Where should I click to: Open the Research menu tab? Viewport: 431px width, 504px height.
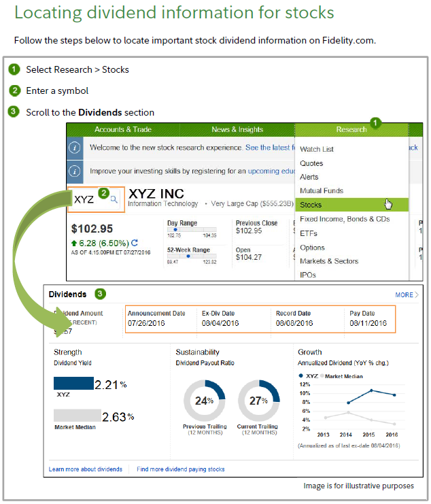[351, 130]
